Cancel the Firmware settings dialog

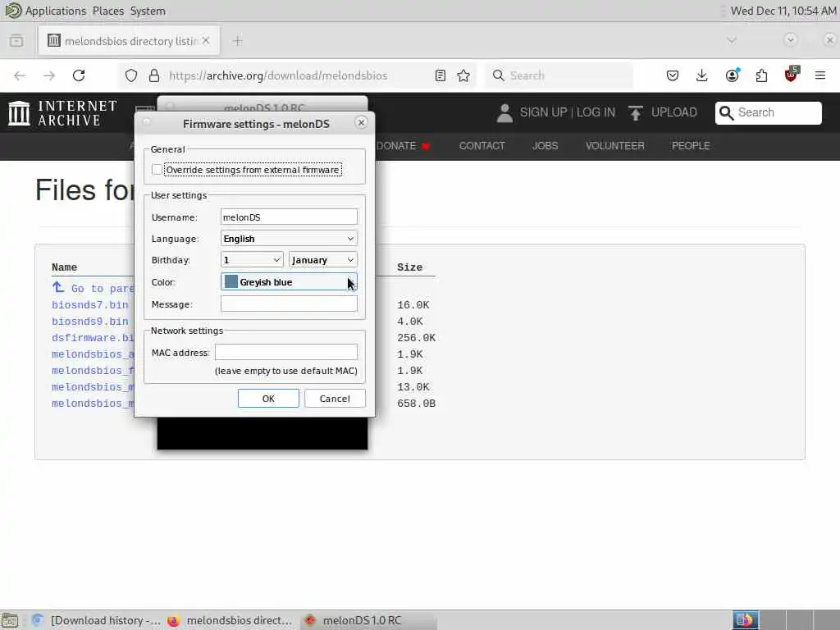[x=335, y=398]
